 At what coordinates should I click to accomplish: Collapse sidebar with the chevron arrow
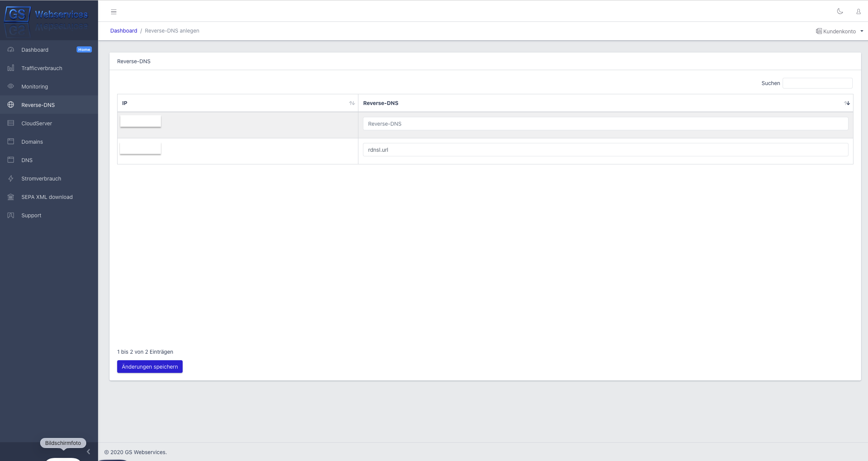click(x=88, y=451)
